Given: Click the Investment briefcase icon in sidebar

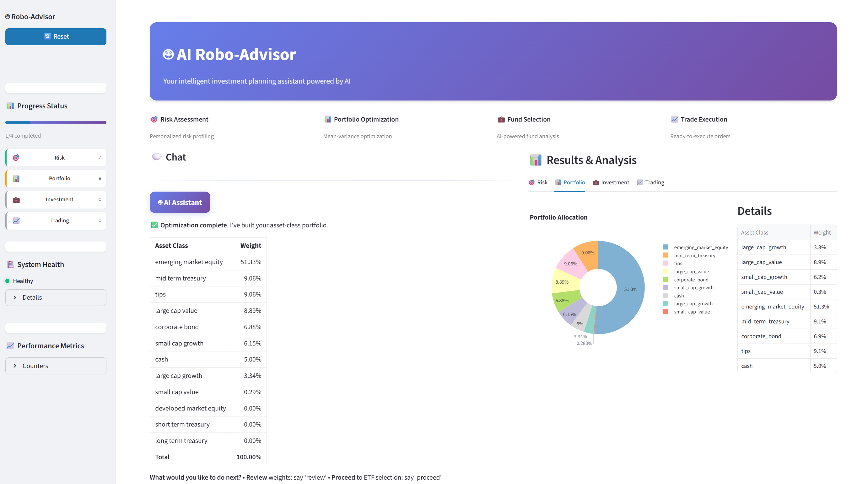Looking at the screenshot, I should tap(16, 199).
